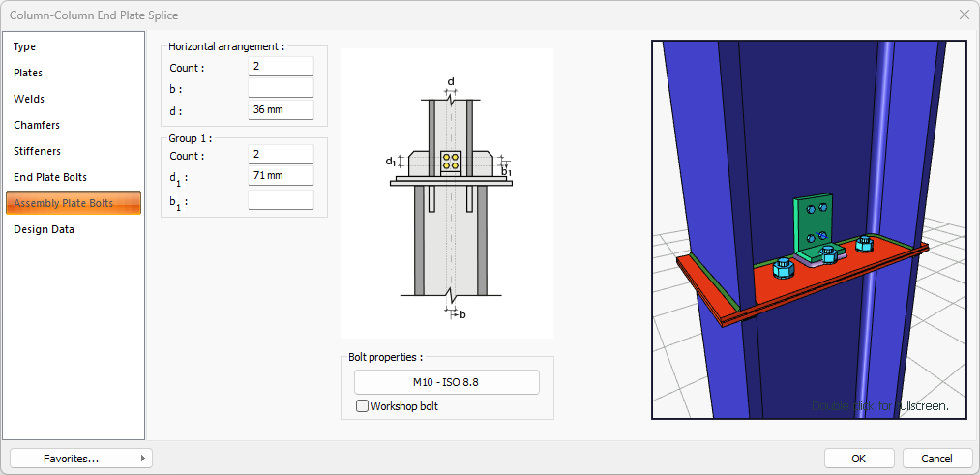The image size is (980, 475).
Task: Click the Group 1 Count field
Action: coord(281,155)
